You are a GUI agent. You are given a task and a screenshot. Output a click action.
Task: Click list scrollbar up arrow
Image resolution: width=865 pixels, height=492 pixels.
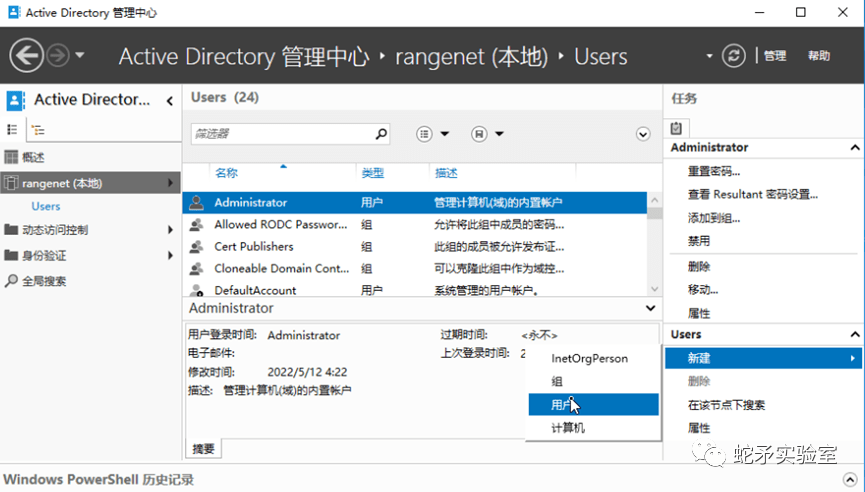click(654, 200)
